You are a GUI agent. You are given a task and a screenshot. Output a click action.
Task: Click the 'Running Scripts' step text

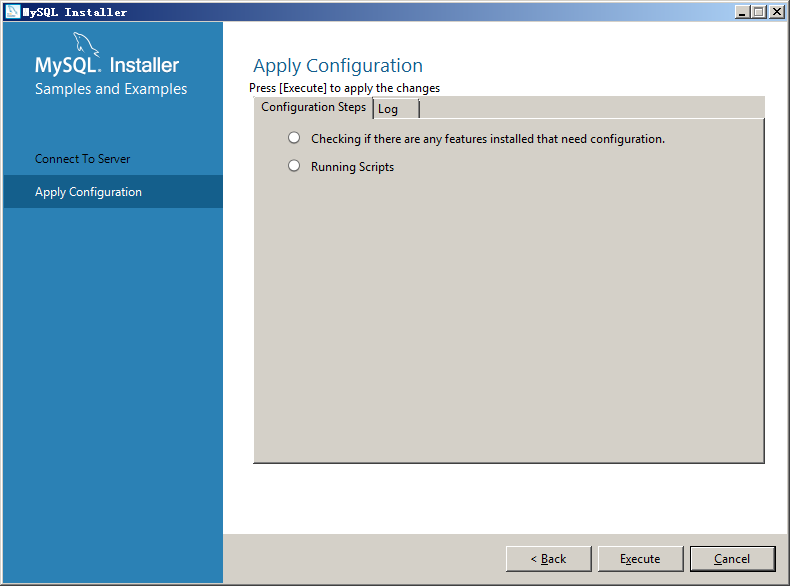click(352, 167)
